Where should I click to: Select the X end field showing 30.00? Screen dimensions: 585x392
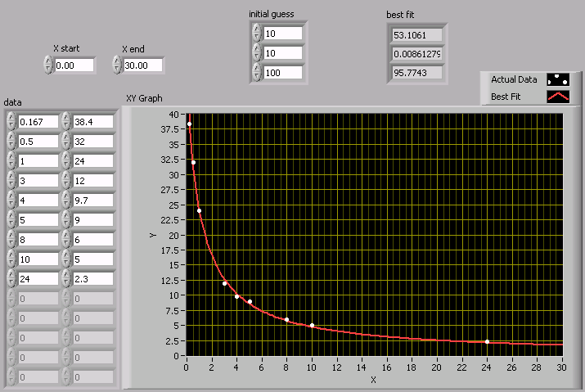point(143,65)
